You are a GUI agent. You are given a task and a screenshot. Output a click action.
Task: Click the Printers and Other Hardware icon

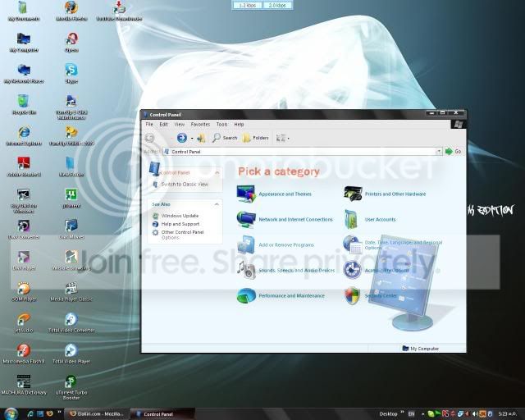353,194
